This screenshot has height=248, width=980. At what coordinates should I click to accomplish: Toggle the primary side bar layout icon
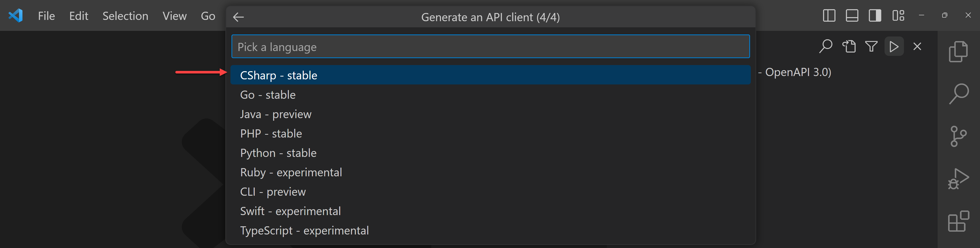pyautogui.click(x=829, y=16)
